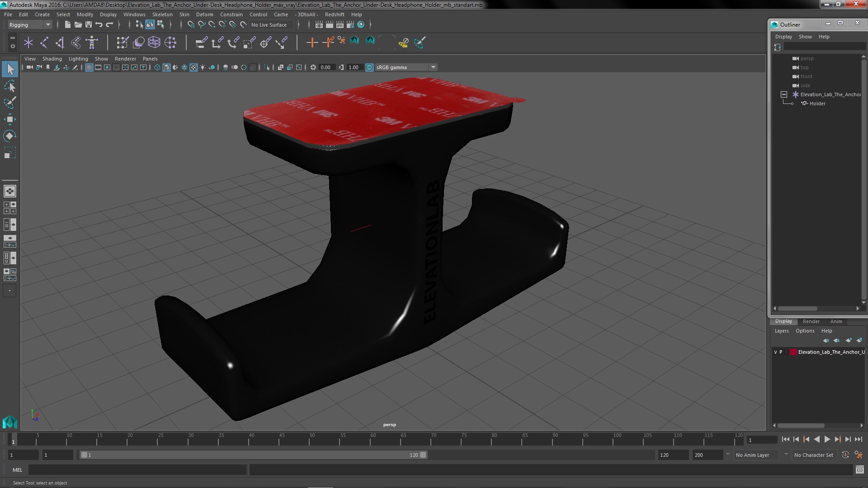Click the Undo arrow icon

[99, 24]
